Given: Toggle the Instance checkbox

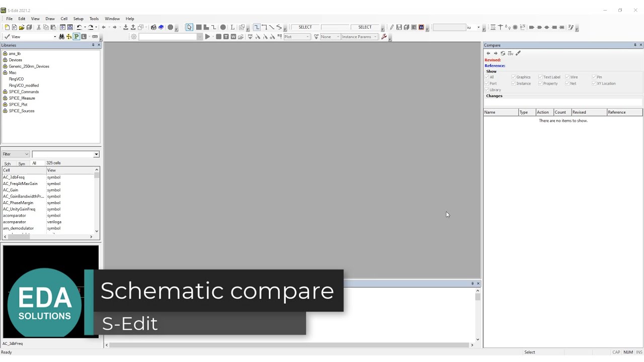Looking at the screenshot, I should [513, 83].
